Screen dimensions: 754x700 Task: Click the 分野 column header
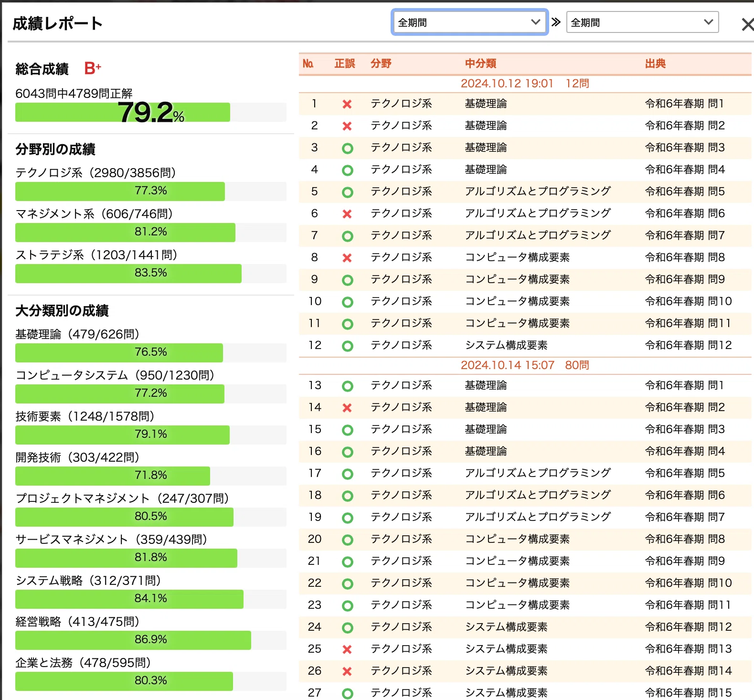[x=381, y=64]
